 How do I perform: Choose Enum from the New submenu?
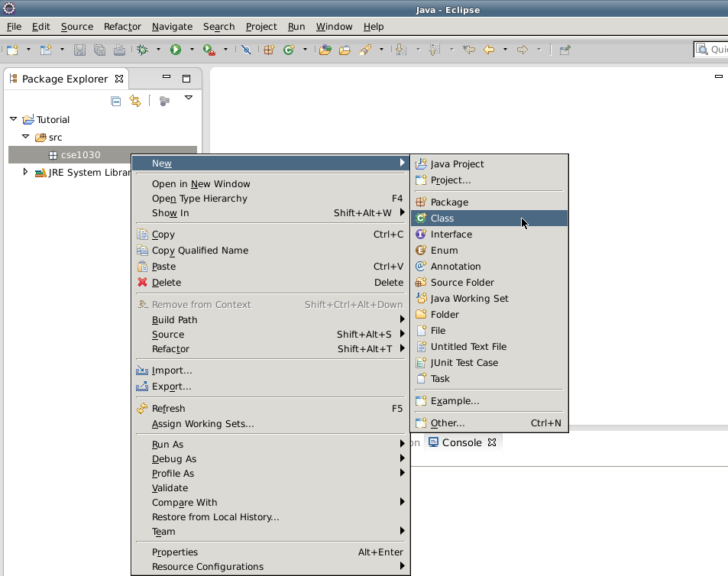(490, 250)
